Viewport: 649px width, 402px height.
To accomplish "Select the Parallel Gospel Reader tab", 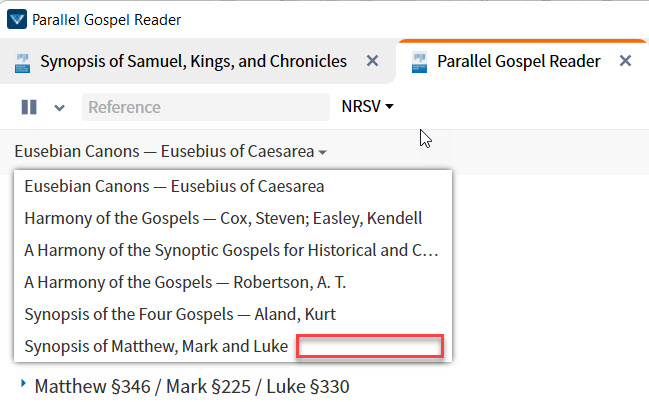I will pyautogui.click(x=519, y=61).
